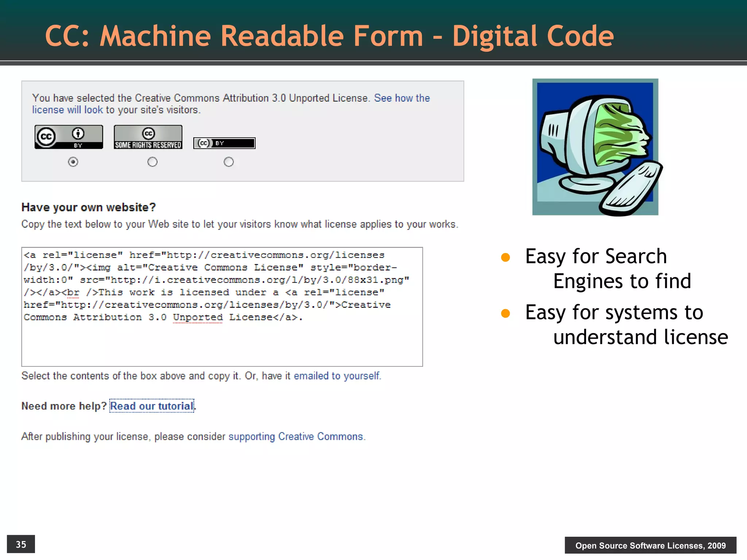Viewport: 747px width, 560px height.
Task: Click 'Open Source Software Licenses, 2009' footer
Action: [x=650, y=545]
